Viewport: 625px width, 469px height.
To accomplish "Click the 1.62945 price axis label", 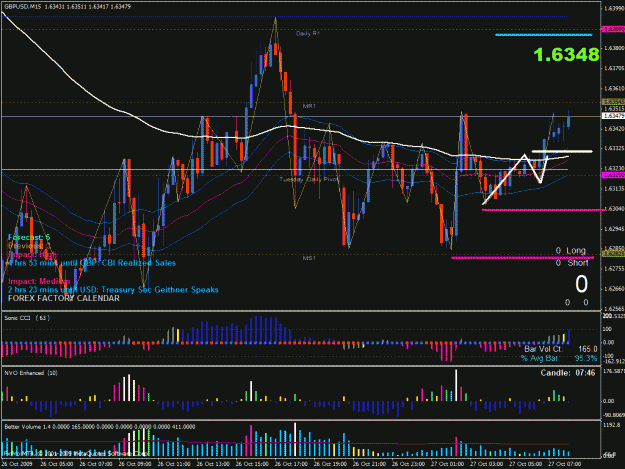I will [x=614, y=229].
